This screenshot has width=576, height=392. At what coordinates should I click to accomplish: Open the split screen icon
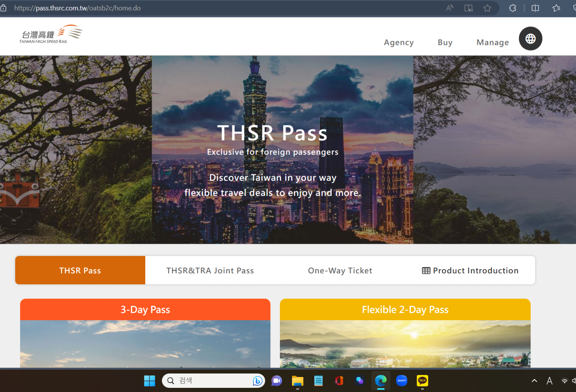click(x=535, y=8)
